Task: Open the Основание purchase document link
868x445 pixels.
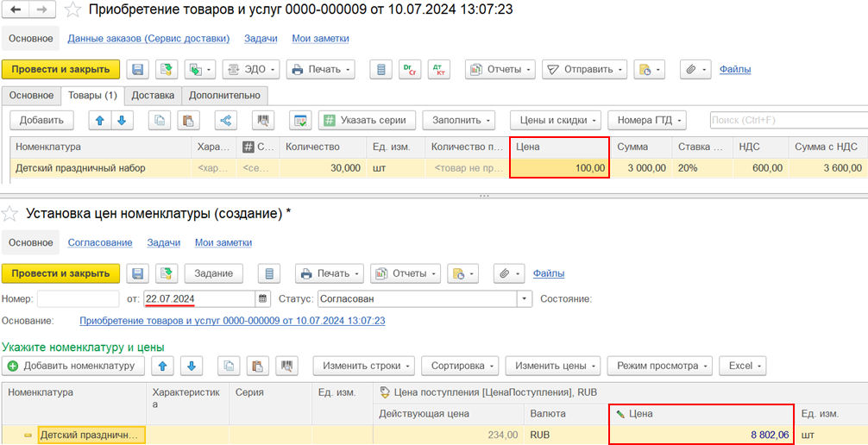Action: (232, 321)
